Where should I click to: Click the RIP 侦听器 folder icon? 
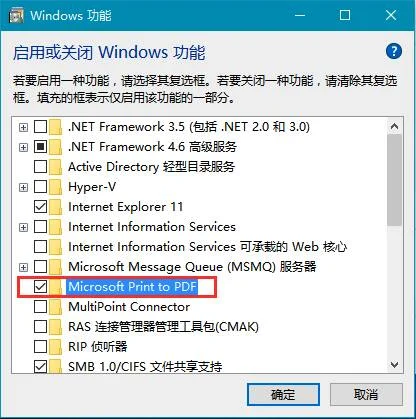tap(55, 347)
